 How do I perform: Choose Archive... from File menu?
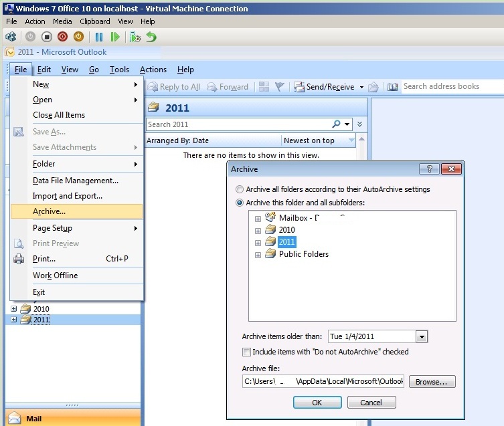click(x=76, y=211)
